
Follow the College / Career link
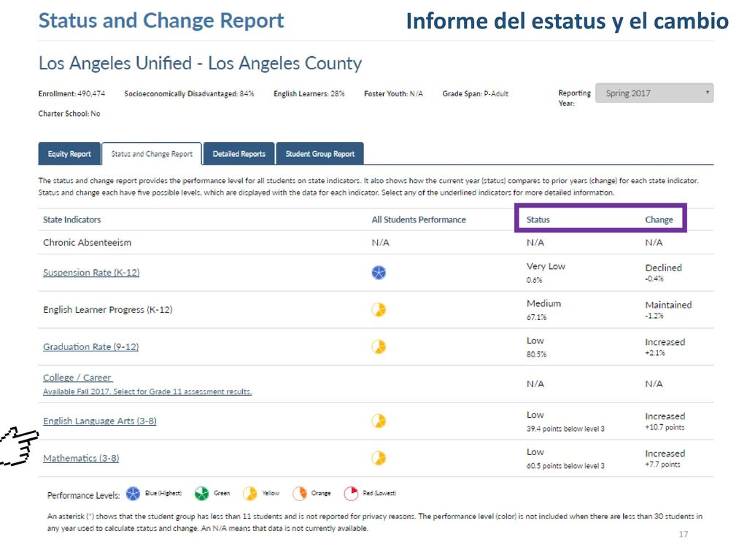coord(77,378)
